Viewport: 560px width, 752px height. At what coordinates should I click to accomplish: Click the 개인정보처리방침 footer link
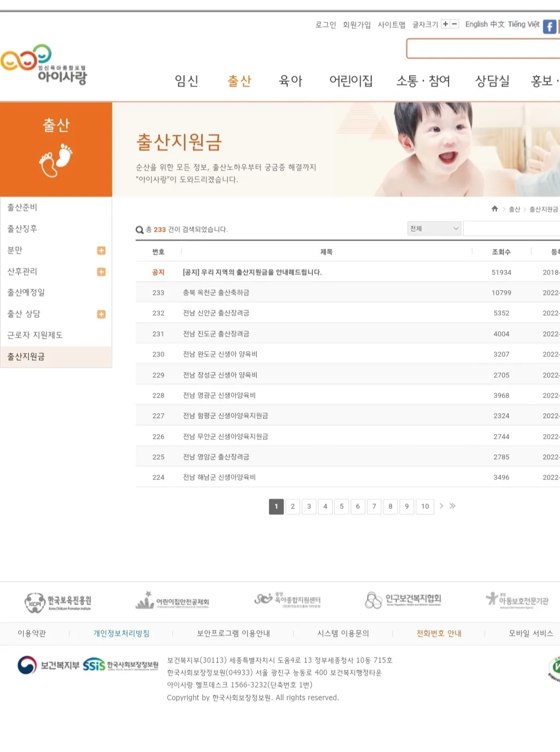click(x=121, y=633)
